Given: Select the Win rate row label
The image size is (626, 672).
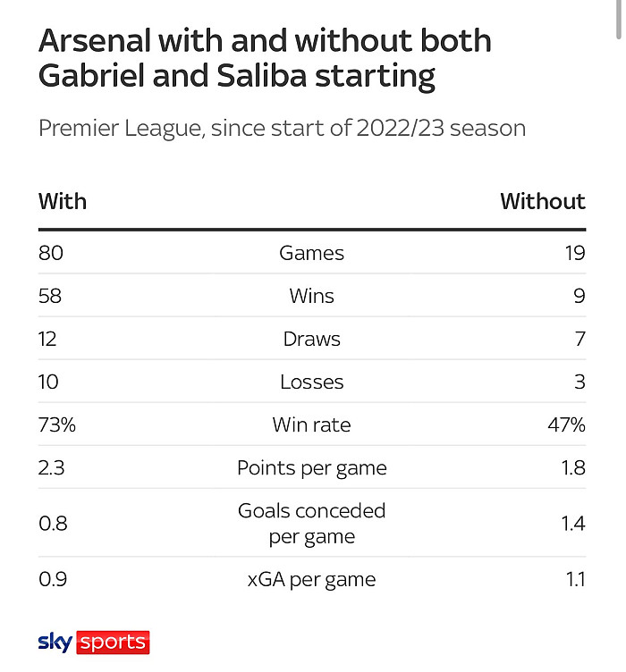Looking at the screenshot, I should tap(311, 424).
